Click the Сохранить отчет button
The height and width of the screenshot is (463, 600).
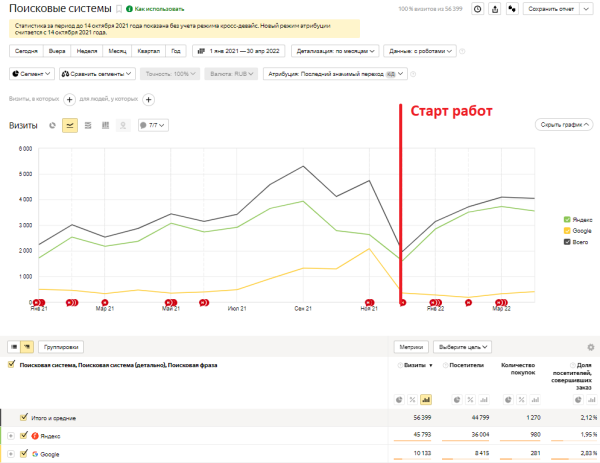[555, 9]
